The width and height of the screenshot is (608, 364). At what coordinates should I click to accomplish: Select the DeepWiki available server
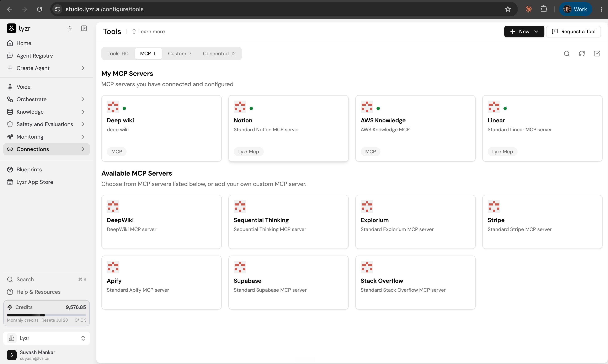coord(161,222)
